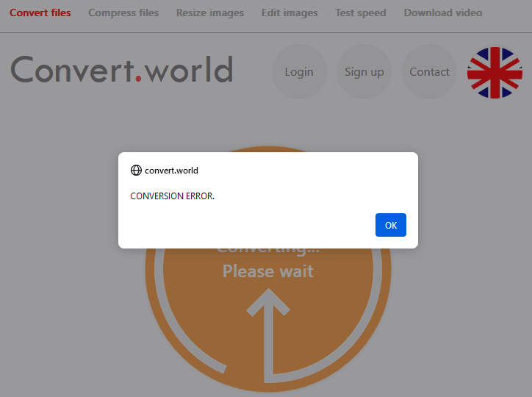
Task: Change language via UK flag icon
Action: coord(495,73)
